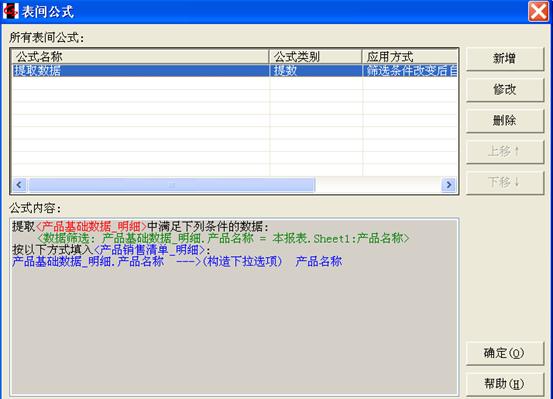The height and width of the screenshot is (399, 553).
Task: Click the 提数 category cell
Action: (316, 71)
